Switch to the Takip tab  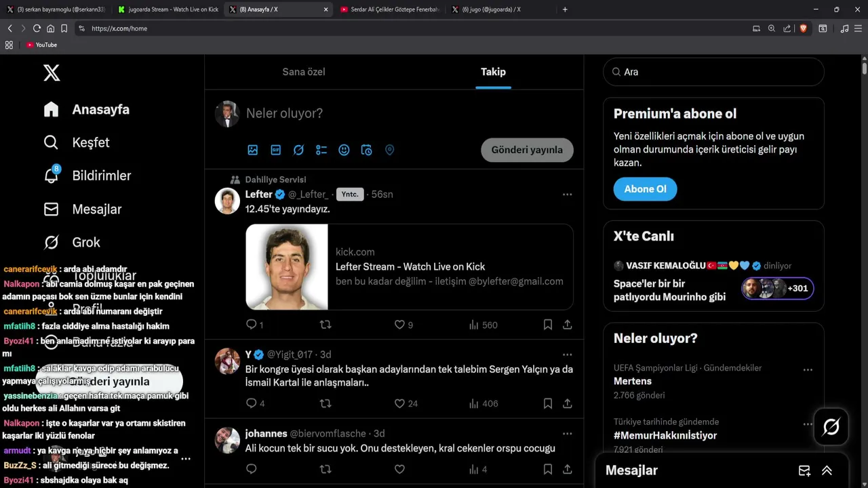493,72
